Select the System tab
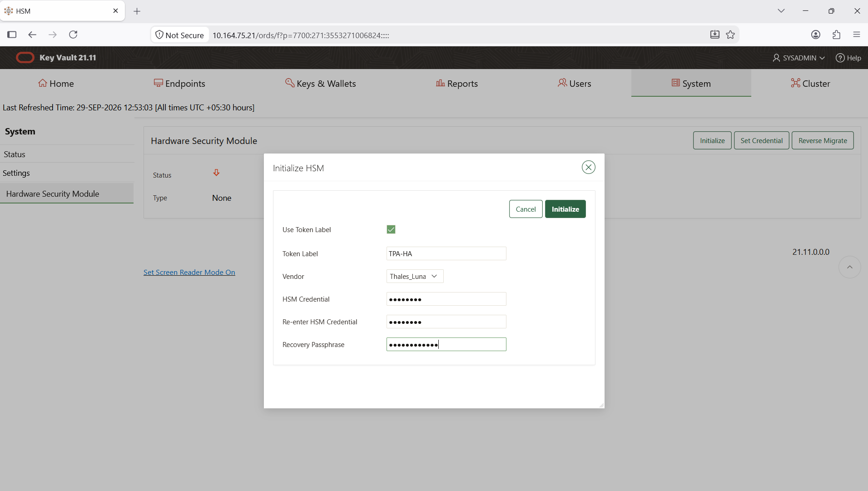 click(691, 83)
